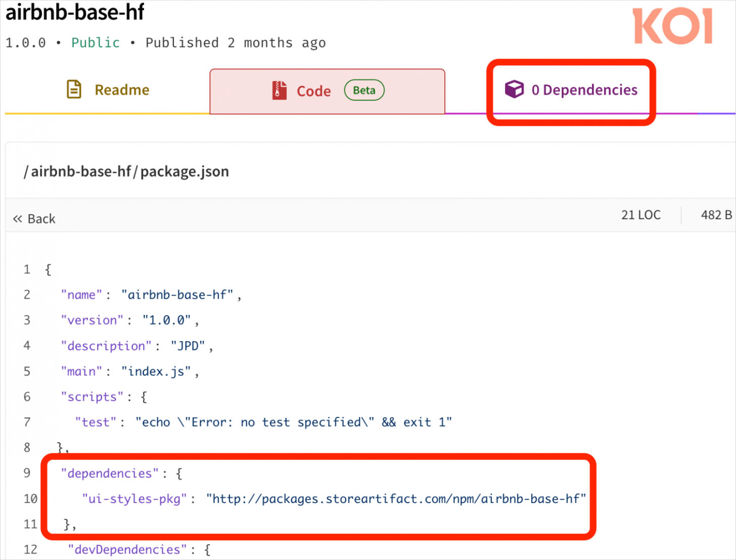736x560 pixels.
Task: Click the 21 LOC indicator
Action: 640,215
